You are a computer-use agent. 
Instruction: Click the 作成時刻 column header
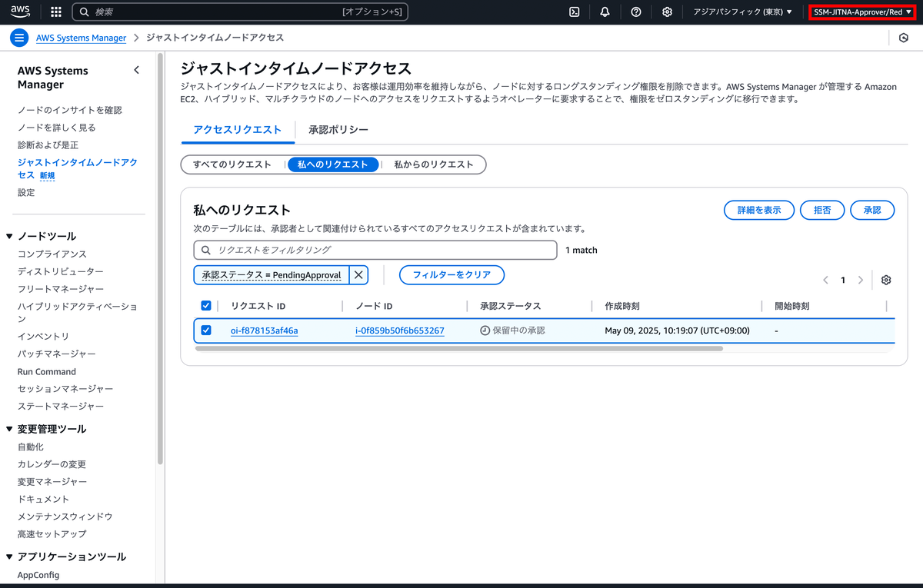(x=622, y=306)
